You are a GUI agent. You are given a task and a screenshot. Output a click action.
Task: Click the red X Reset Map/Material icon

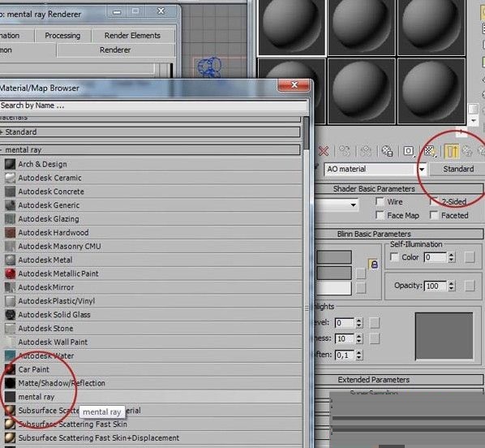[324, 151]
